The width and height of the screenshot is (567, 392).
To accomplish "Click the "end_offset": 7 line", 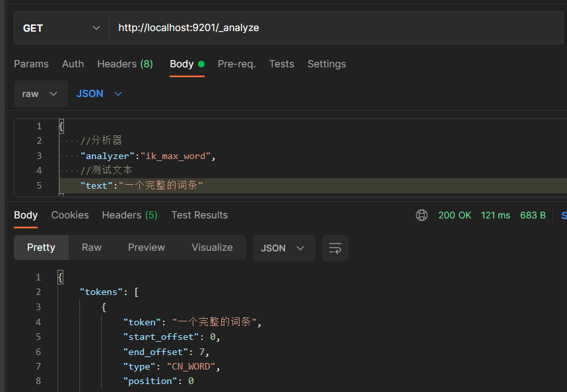I will [x=166, y=352].
